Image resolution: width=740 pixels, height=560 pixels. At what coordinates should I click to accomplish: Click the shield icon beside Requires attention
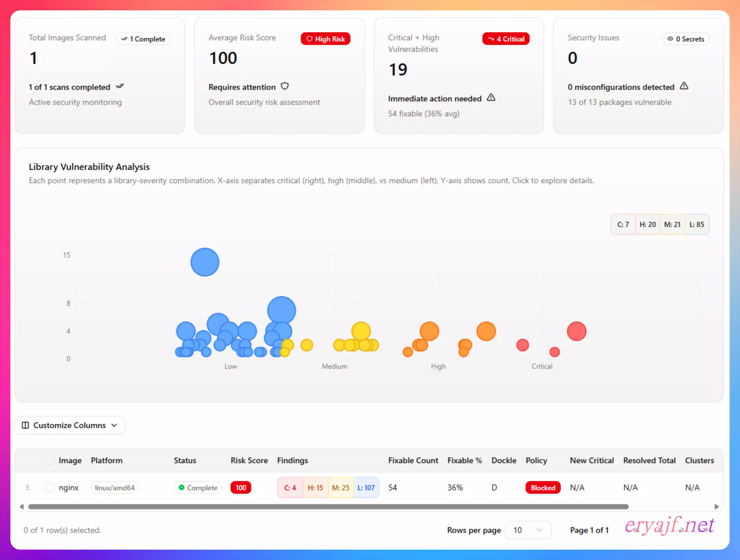point(285,86)
